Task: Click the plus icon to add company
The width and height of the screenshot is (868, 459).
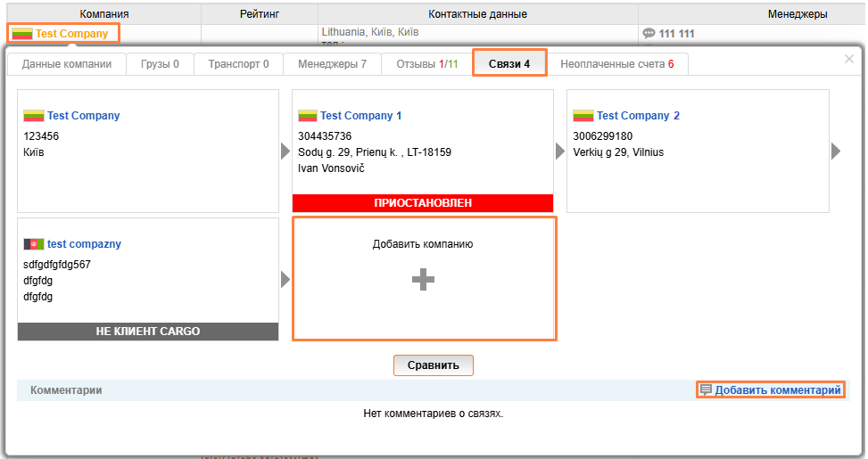Action: [424, 280]
